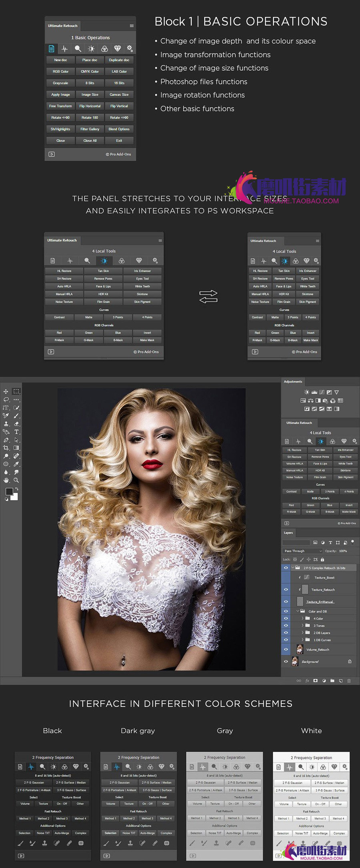Switch to the Adjustments panel tab
Screen dimensions: 360x868
pos(293,381)
